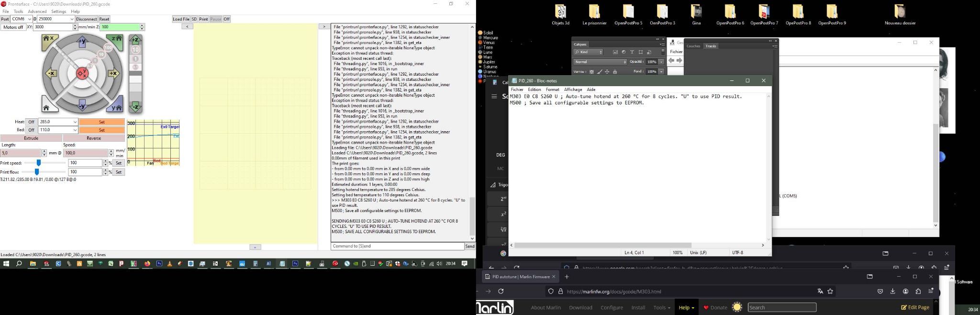Jog printer head in +X direction
Image resolution: width=980 pixels, height=315 pixels.
tap(113, 73)
